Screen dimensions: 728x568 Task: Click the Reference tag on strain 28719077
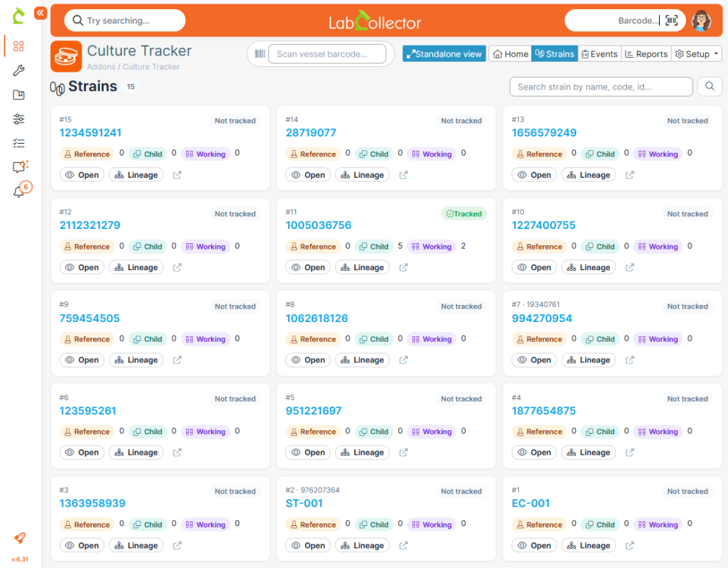click(x=313, y=154)
